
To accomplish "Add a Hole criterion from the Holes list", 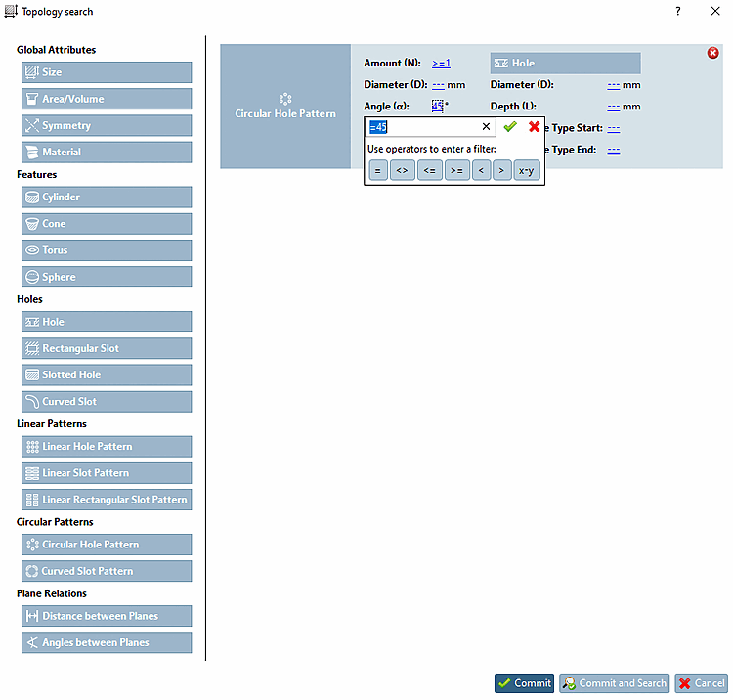I will coord(107,322).
